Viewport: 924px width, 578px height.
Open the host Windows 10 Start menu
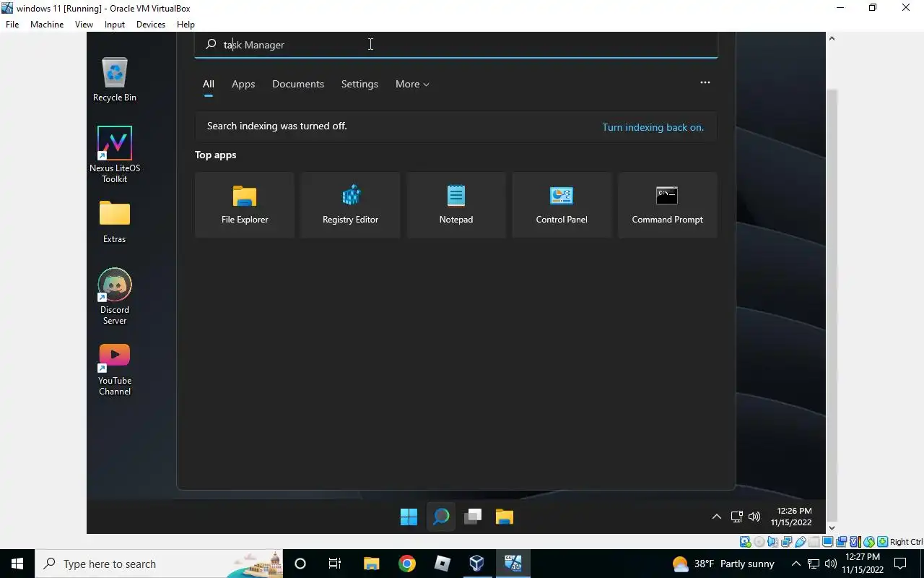(x=17, y=564)
